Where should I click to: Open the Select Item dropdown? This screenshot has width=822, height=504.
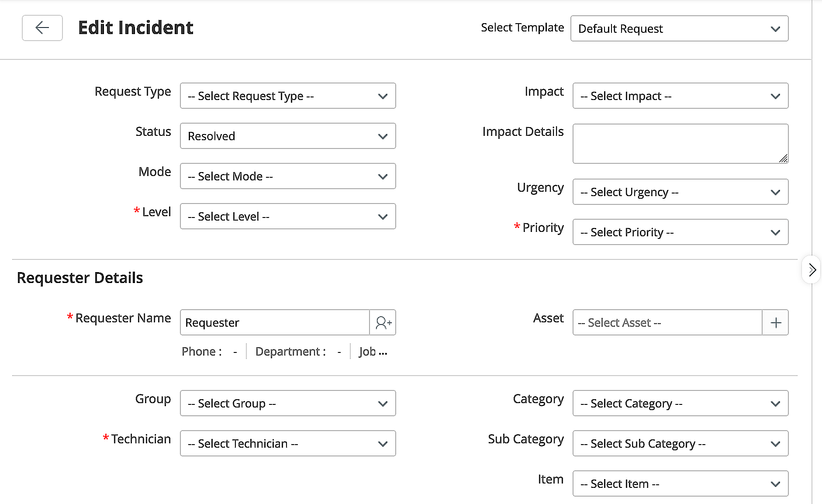[x=680, y=483]
